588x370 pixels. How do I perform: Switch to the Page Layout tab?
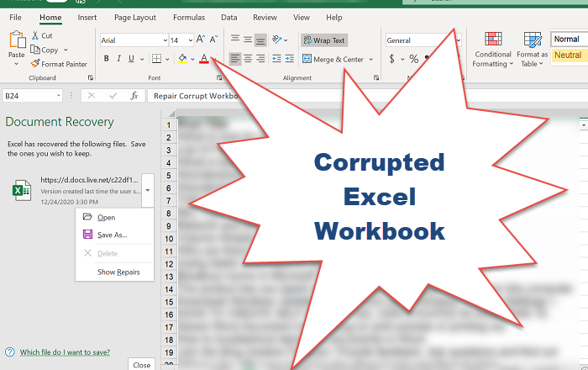[135, 18]
